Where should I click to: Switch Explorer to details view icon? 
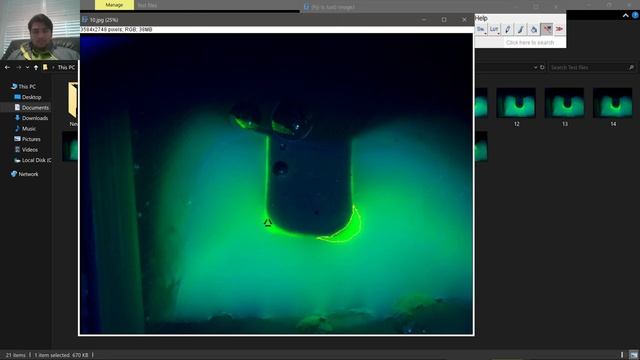click(x=622, y=355)
